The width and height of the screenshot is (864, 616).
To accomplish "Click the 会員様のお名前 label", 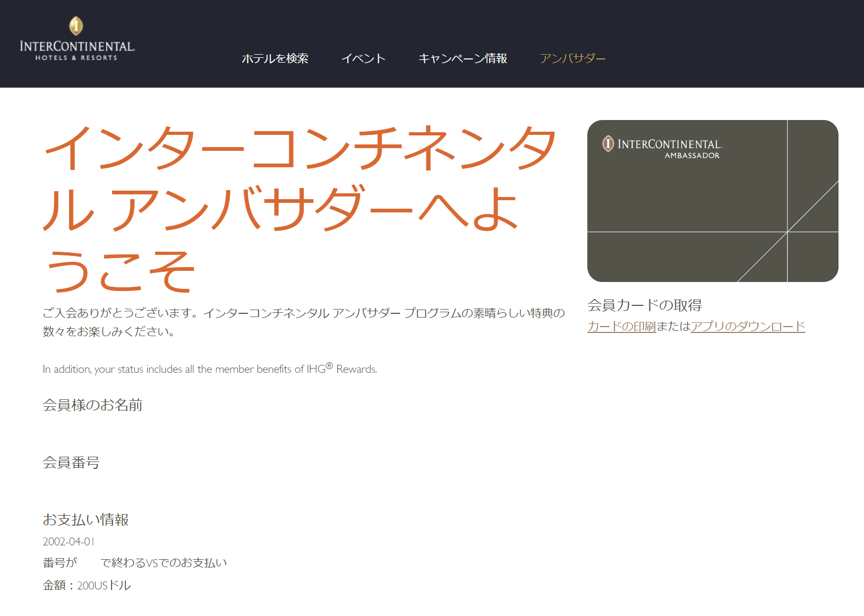I will point(92,405).
